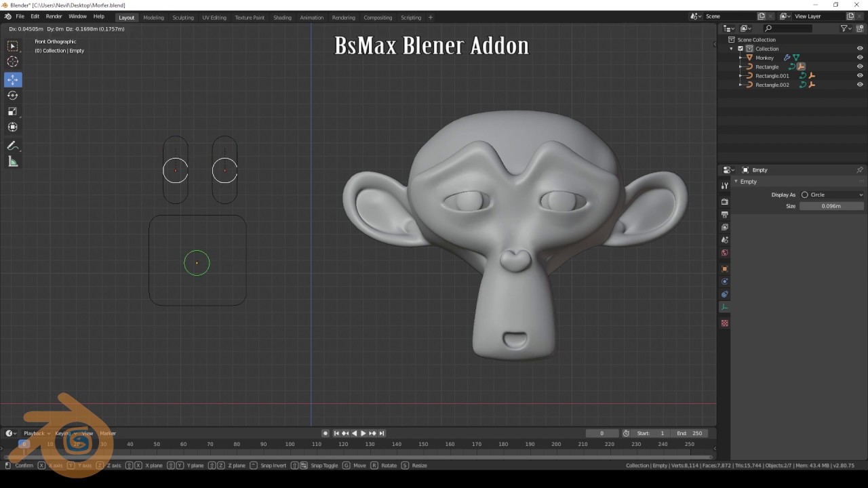This screenshot has height=488, width=868.
Task: Hide the Rectangle.001 object
Action: (860, 76)
